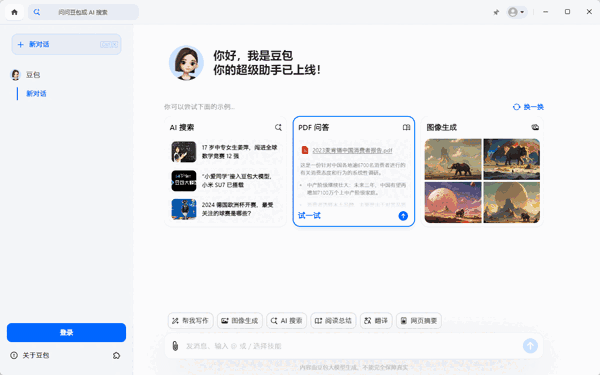Click the Euro Cup news thumbnail

[184, 209]
